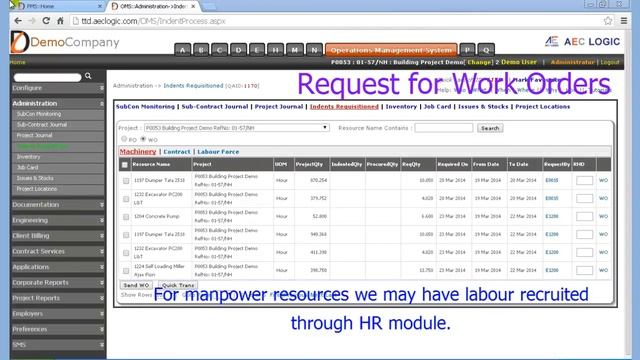Open the browser home page icon
The image size is (640, 360).
60,21
